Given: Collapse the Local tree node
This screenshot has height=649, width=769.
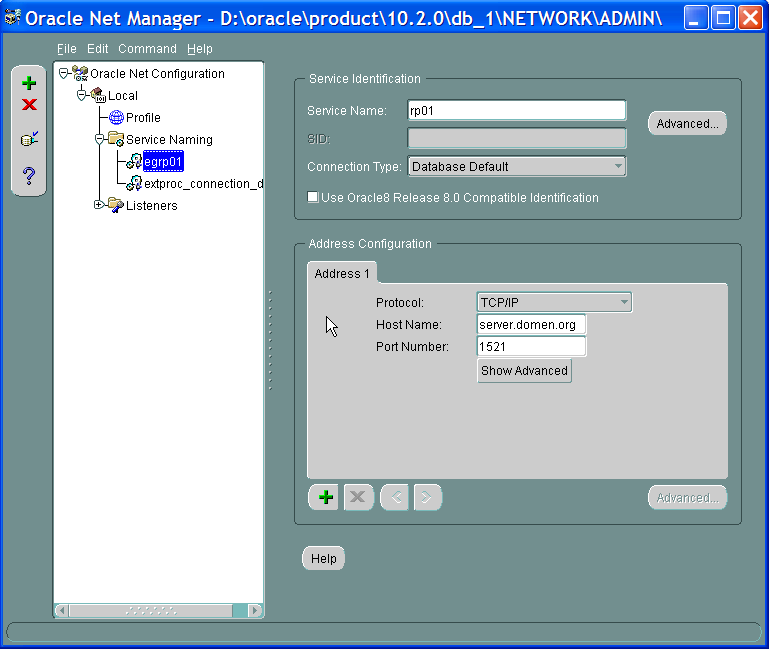Looking at the screenshot, I should [81, 95].
